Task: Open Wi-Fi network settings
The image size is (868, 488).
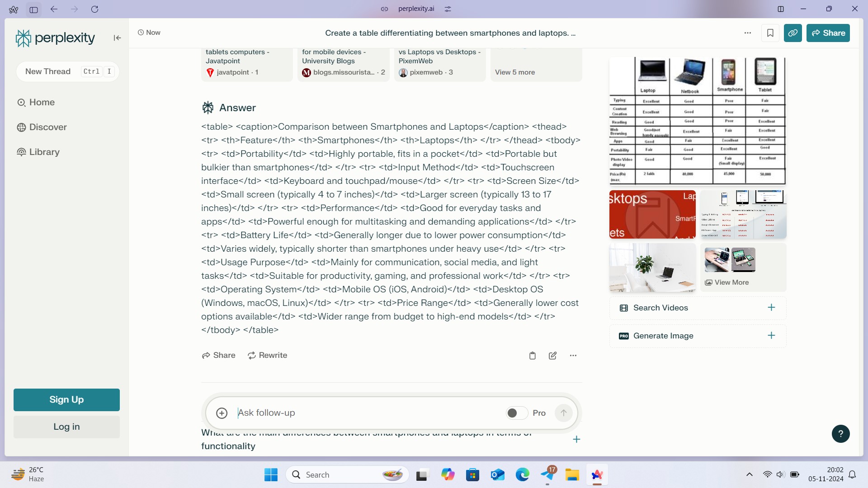Action: click(x=767, y=474)
